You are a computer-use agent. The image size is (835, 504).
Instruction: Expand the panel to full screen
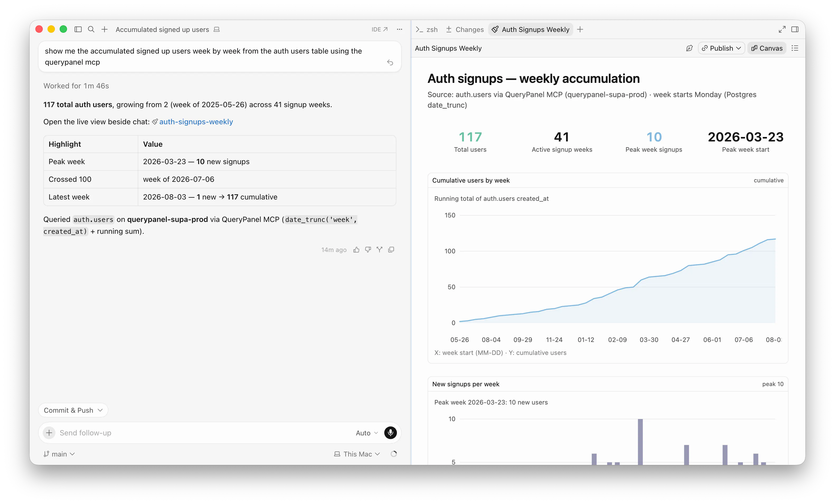pyautogui.click(x=782, y=30)
